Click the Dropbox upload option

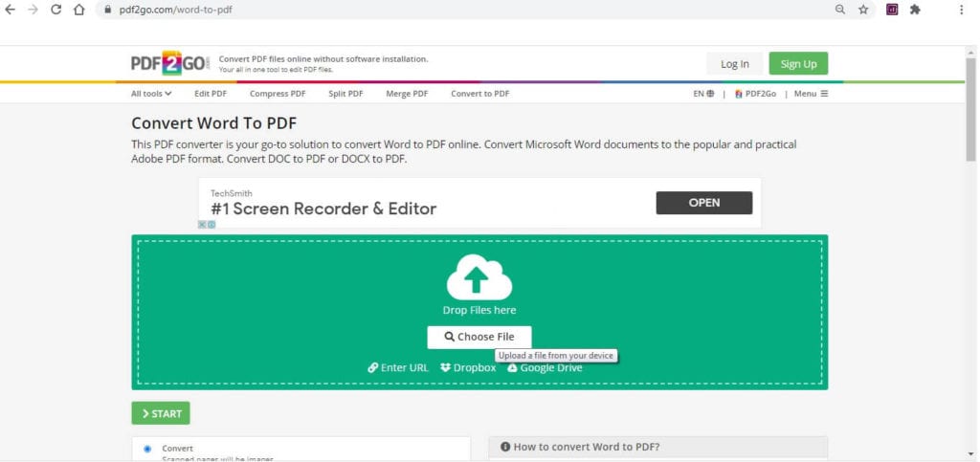(468, 367)
